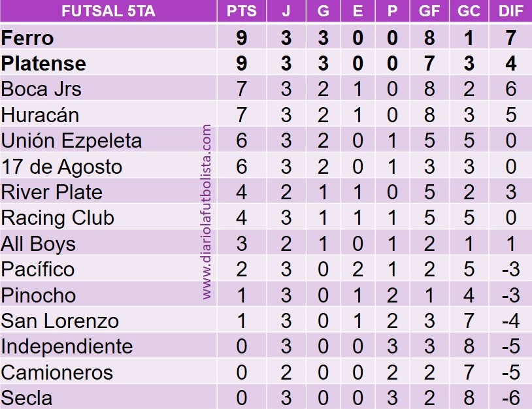Image resolution: width=532 pixels, height=409 pixels.
Task: Click the Racing Club team name
Action: coord(58,218)
